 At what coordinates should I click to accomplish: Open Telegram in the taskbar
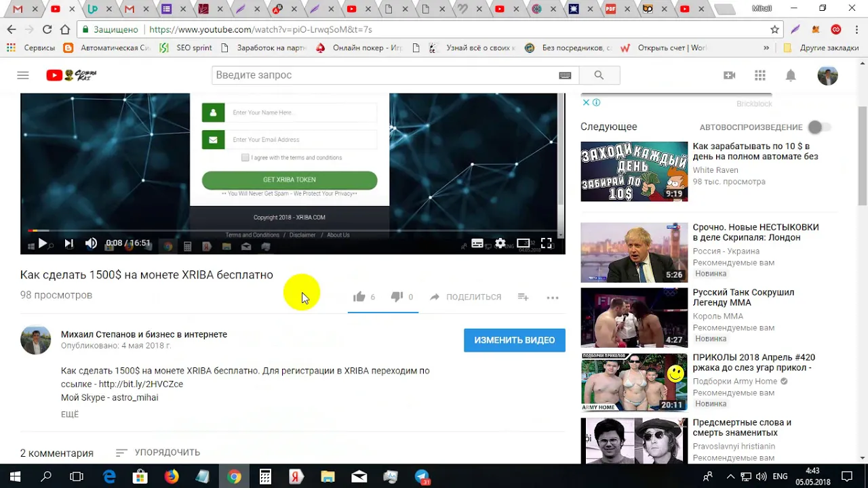pyautogui.click(x=422, y=476)
